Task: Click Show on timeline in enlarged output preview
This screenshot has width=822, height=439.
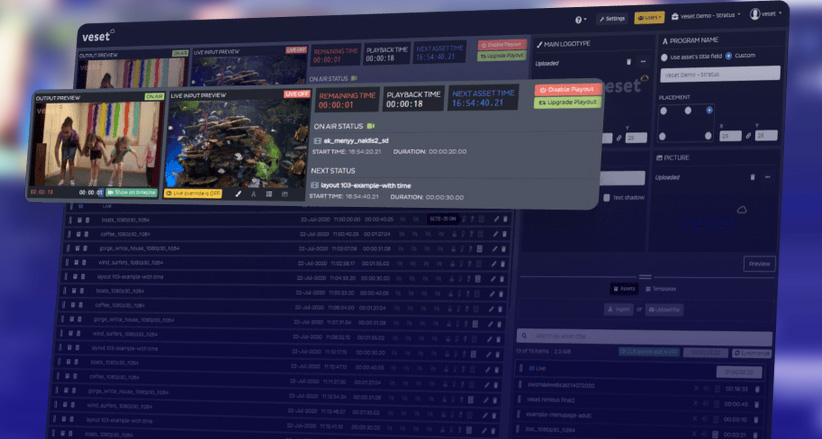Action: [132, 192]
